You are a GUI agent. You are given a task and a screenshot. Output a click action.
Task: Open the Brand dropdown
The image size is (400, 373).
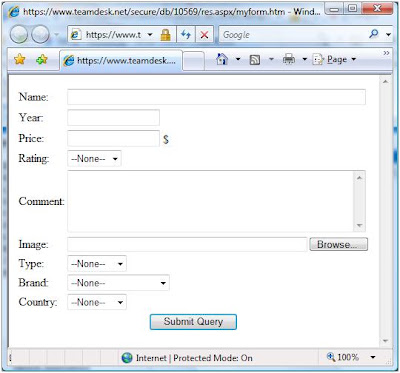[x=118, y=283]
